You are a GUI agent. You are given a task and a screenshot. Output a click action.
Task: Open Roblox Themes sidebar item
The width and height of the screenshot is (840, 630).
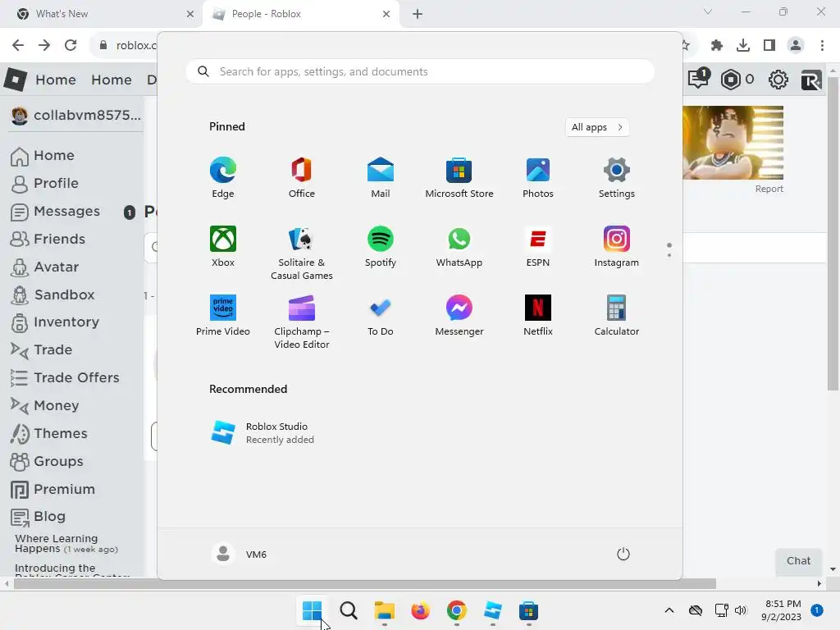(x=48, y=433)
